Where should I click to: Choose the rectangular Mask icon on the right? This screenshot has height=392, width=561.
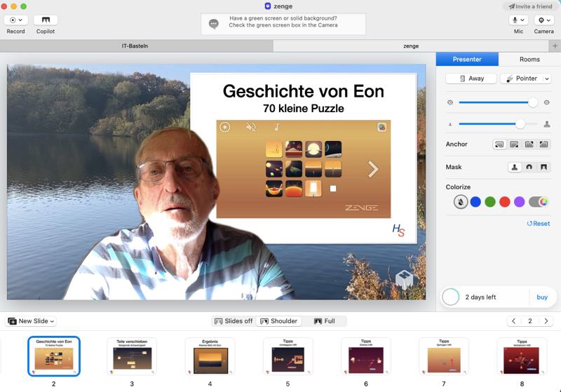tap(543, 168)
